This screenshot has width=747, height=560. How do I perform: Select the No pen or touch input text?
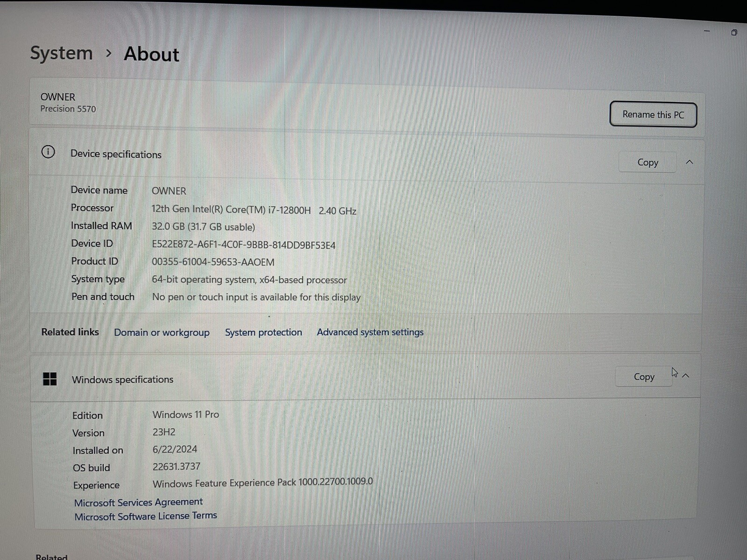[256, 297]
